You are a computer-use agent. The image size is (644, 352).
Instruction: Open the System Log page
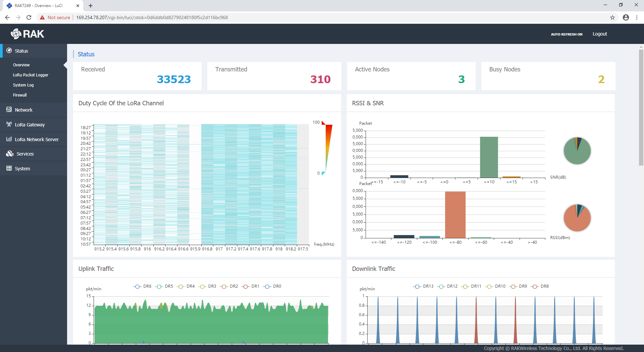pos(23,85)
